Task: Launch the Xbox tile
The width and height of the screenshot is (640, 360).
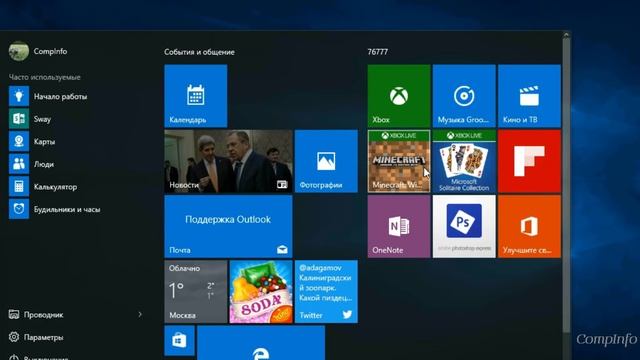Action: click(399, 96)
